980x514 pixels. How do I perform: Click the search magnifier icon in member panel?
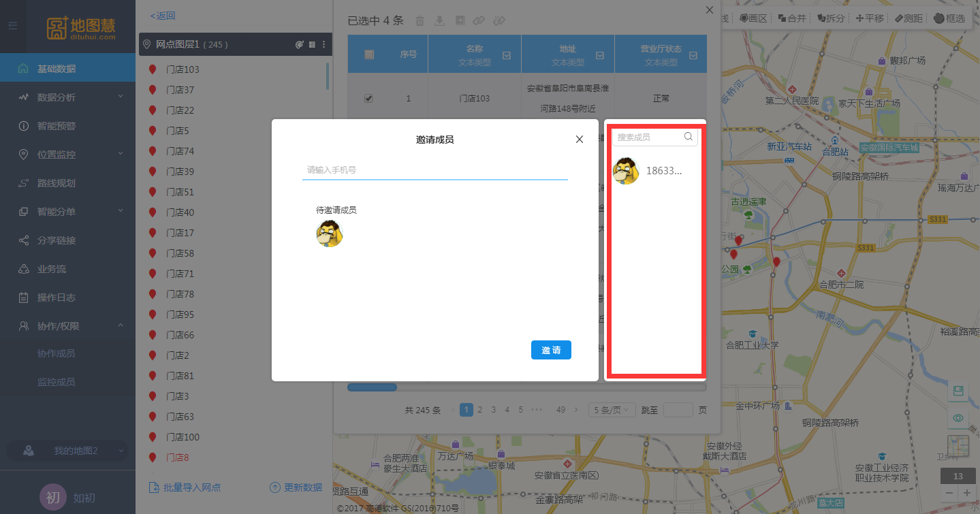point(689,137)
